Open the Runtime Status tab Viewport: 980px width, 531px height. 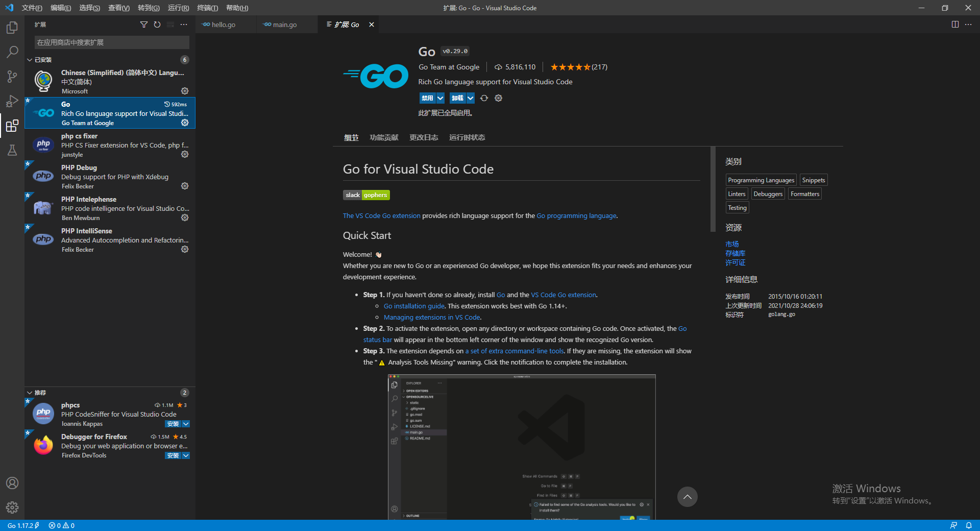coord(467,137)
